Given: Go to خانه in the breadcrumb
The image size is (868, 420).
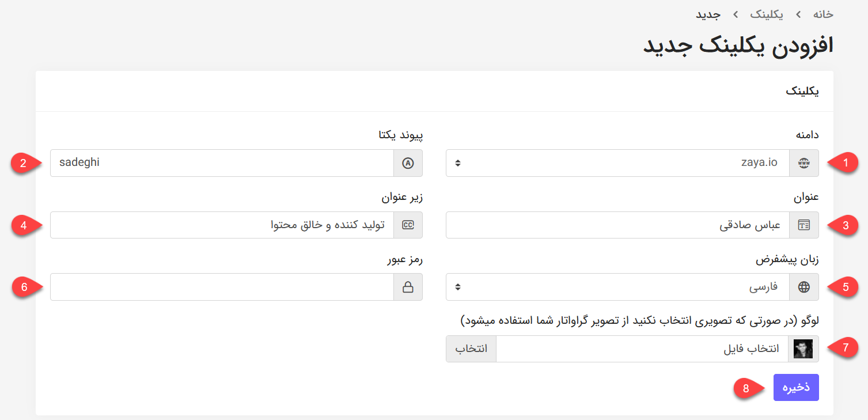Looking at the screenshot, I should [822, 14].
